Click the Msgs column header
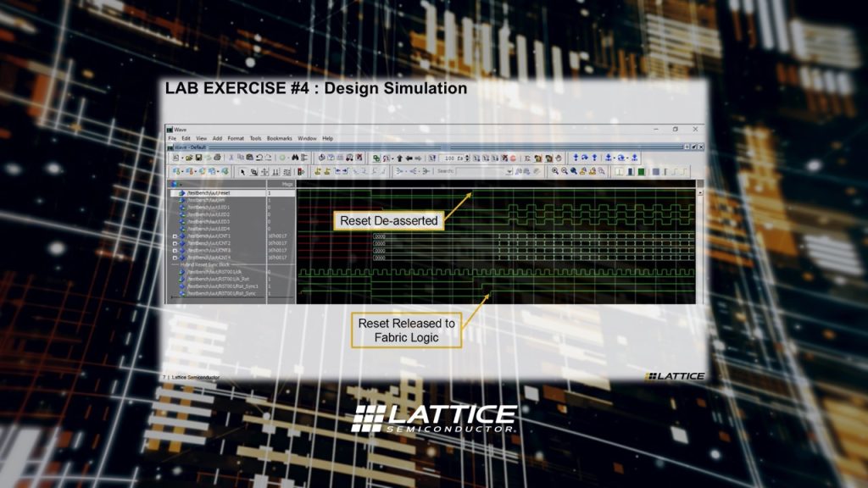Viewport: 868px width, 488px height. pyautogui.click(x=287, y=184)
